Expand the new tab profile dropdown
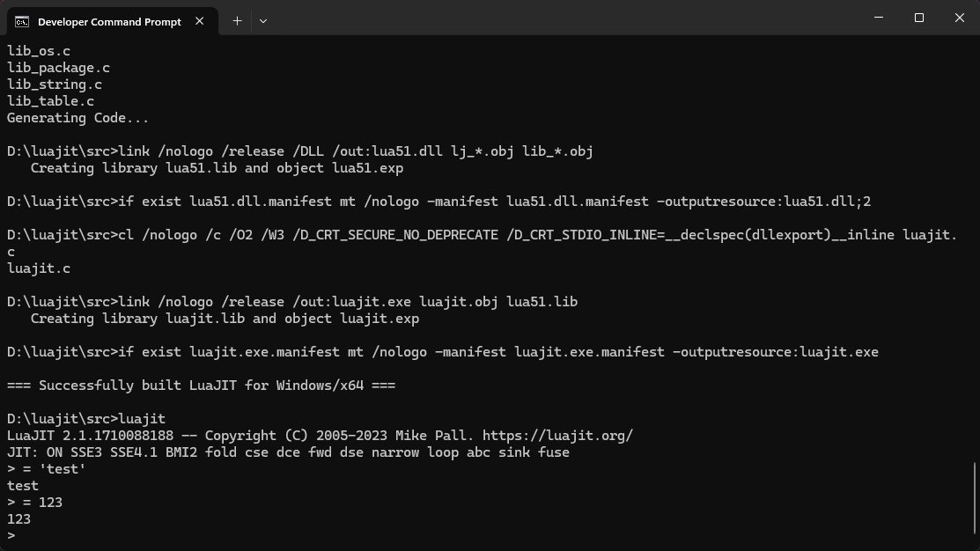The width and height of the screenshot is (980, 551). tap(263, 20)
